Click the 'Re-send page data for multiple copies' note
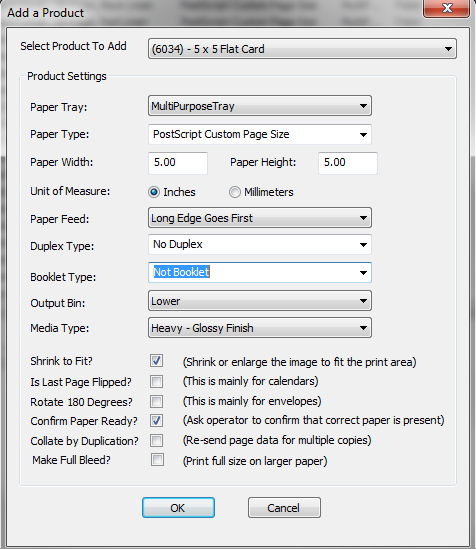Viewport: 476px width, 549px height. pos(277,440)
